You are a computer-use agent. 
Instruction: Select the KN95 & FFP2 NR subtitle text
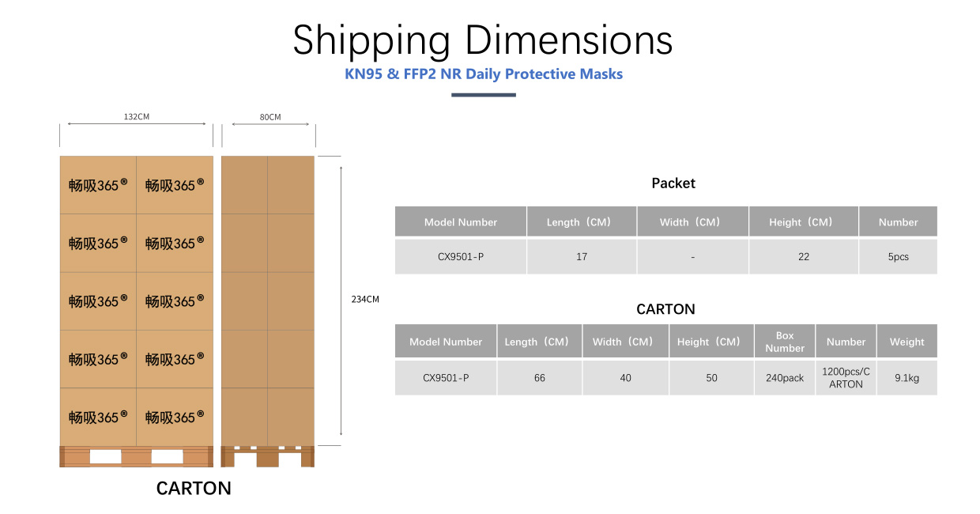point(484,74)
